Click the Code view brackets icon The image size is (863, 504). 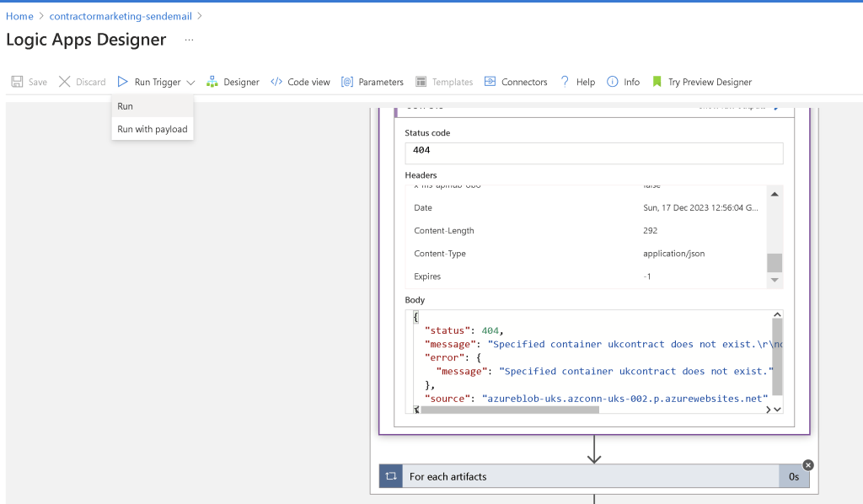[276, 82]
